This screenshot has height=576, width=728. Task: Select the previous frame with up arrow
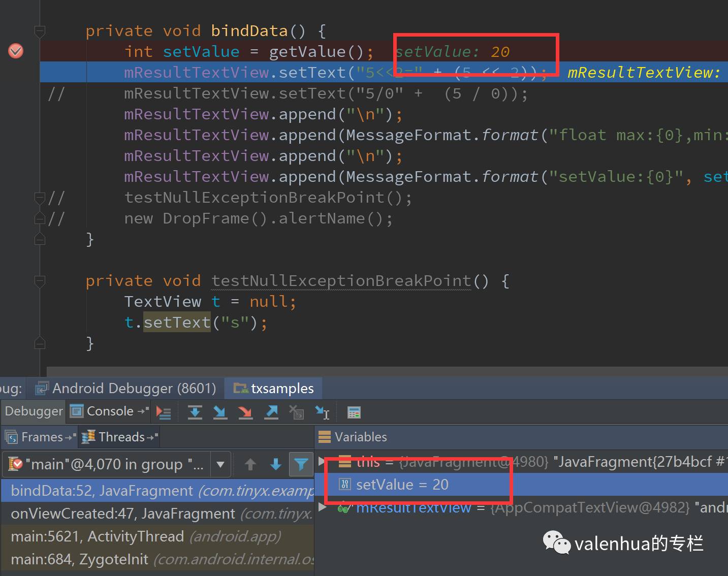[x=250, y=464]
